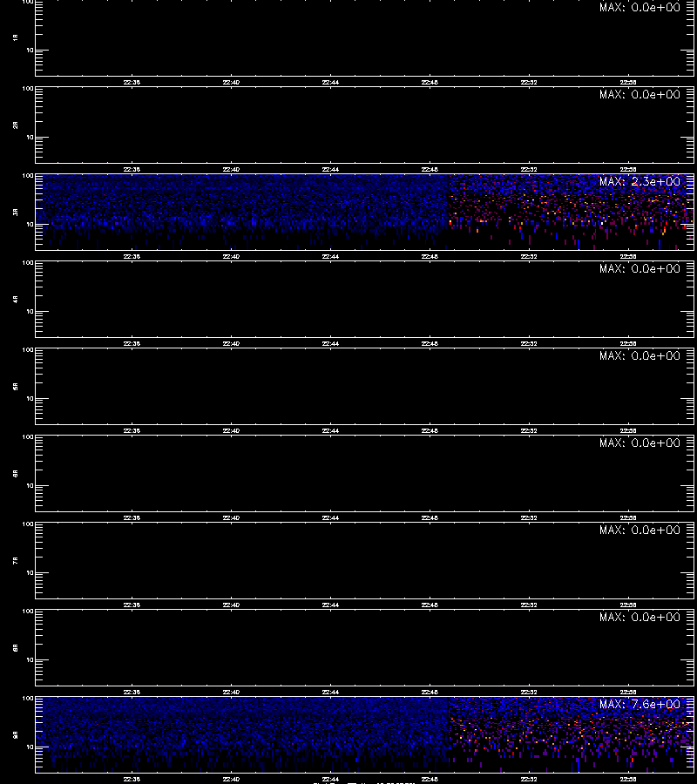
Task: Select the 1R y-axis title
Action: (16, 37)
